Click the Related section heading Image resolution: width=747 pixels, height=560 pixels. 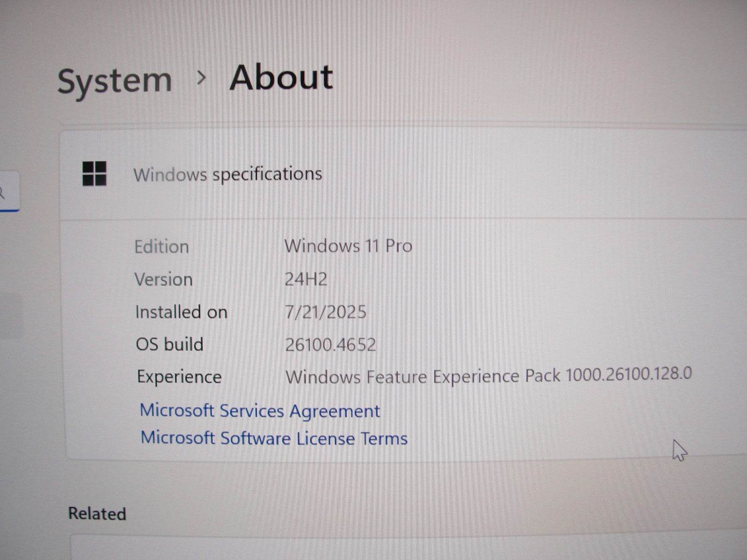pyautogui.click(x=97, y=513)
